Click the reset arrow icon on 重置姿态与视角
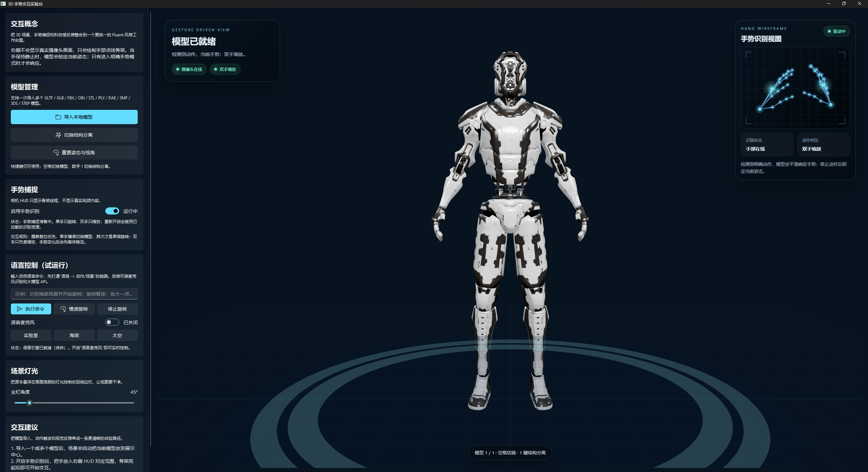The image size is (868, 472). point(56,153)
